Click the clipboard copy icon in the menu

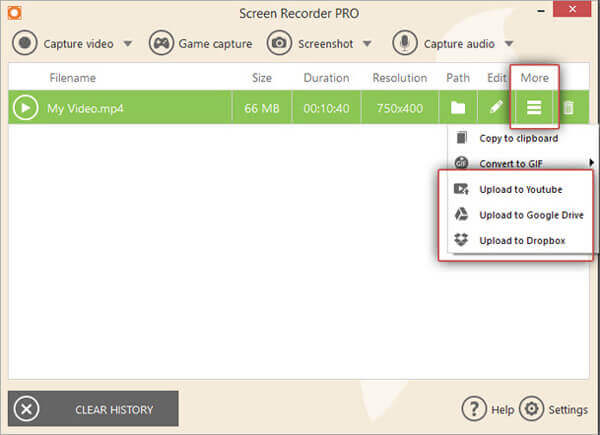click(x=461, y=137)
